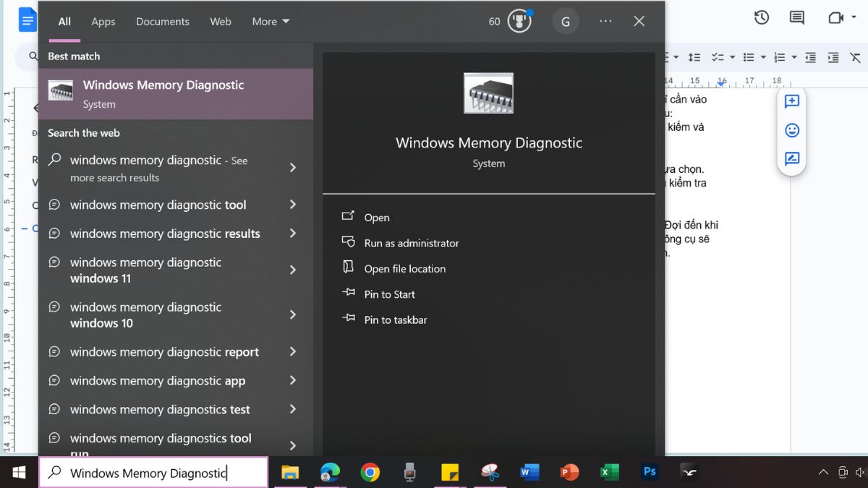Show the comments panel in Google Docs
This screenshot has height=488, width=868.
pos(796,18)
